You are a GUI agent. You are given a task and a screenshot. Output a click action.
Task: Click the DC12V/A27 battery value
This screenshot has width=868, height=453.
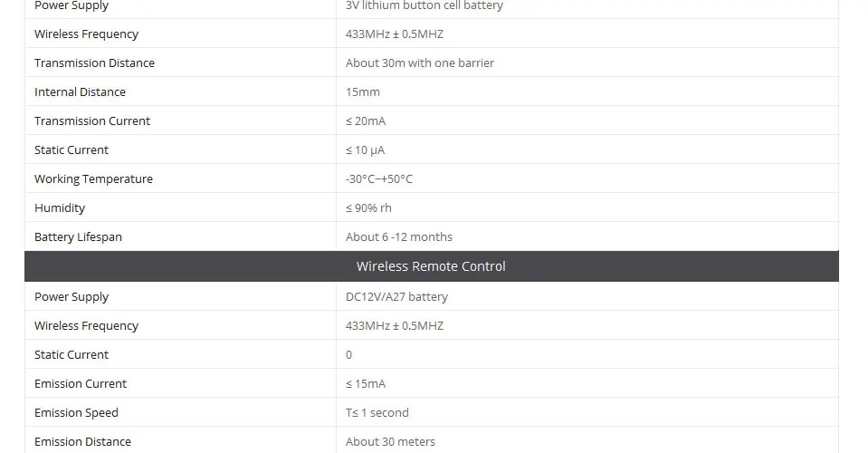396,297
